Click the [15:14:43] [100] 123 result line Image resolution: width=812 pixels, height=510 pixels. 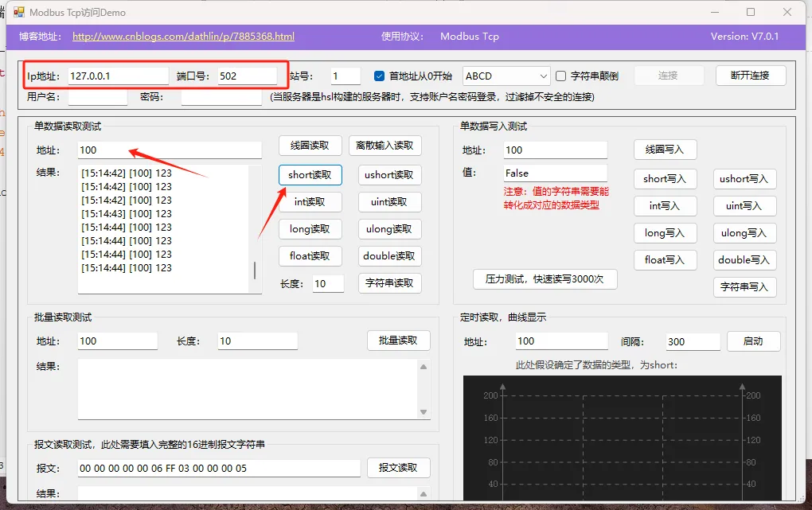[127, 214]
